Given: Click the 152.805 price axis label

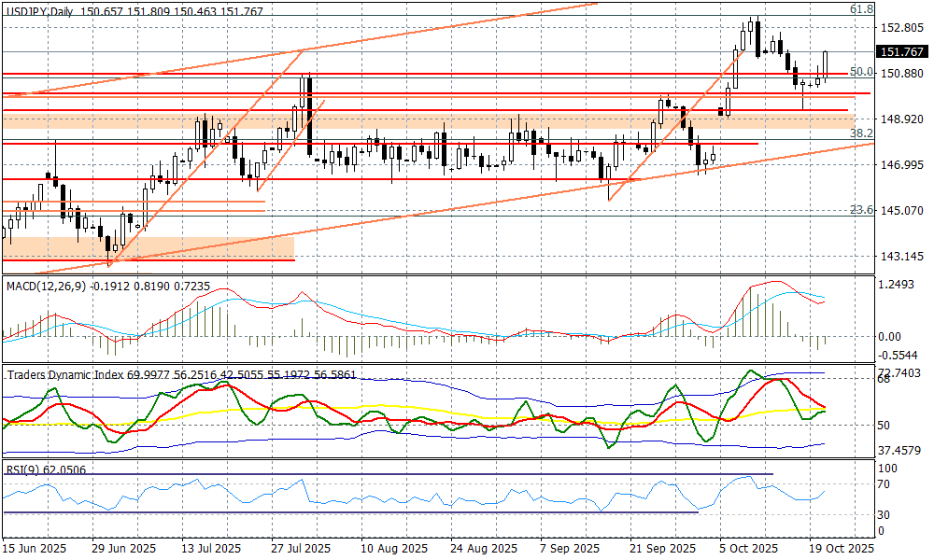Looking at the screenshot, I should point(901,28).
